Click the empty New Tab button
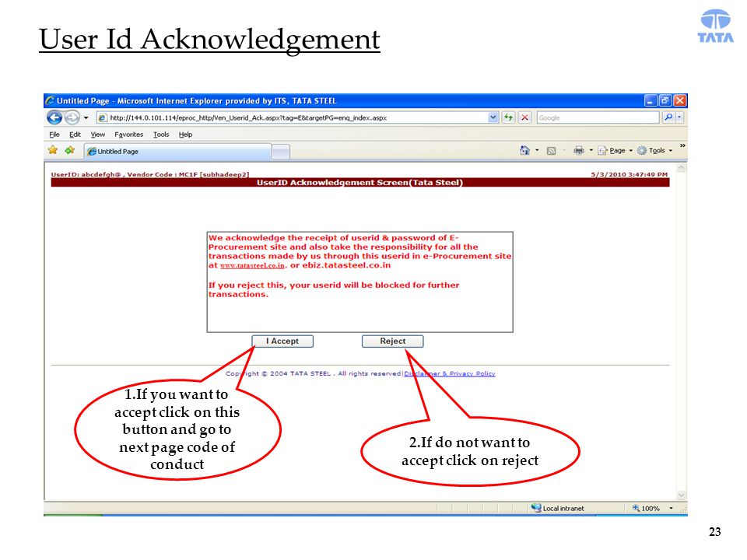The image size is (747, 560). click(281, 152)
